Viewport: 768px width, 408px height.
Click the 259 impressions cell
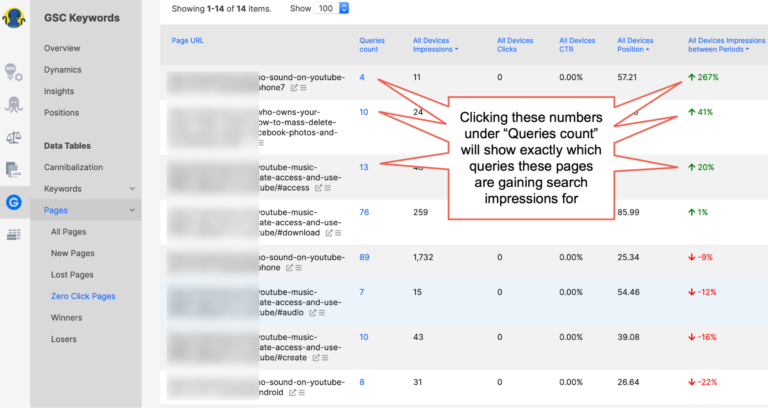420,212
